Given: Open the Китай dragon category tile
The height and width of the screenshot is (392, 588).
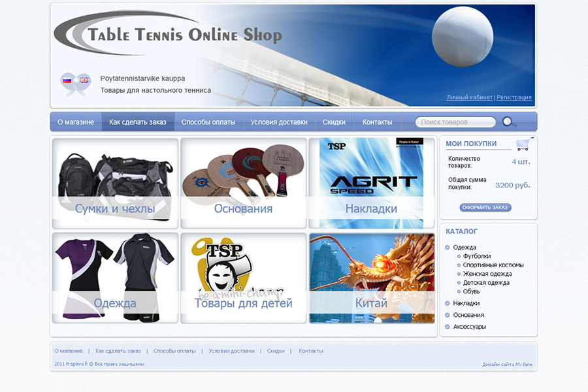Looking at the screenshot, I should [371, 278].
